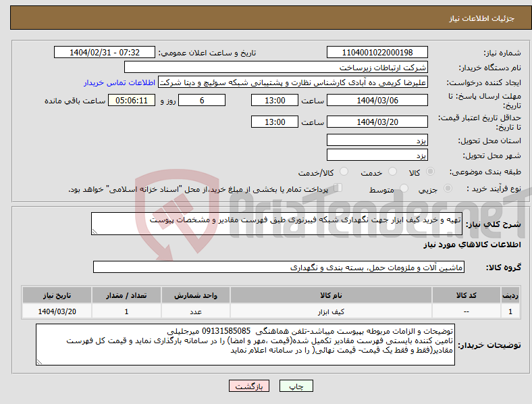Click the remaining time field 05:06:11

[x=132, y=101]
